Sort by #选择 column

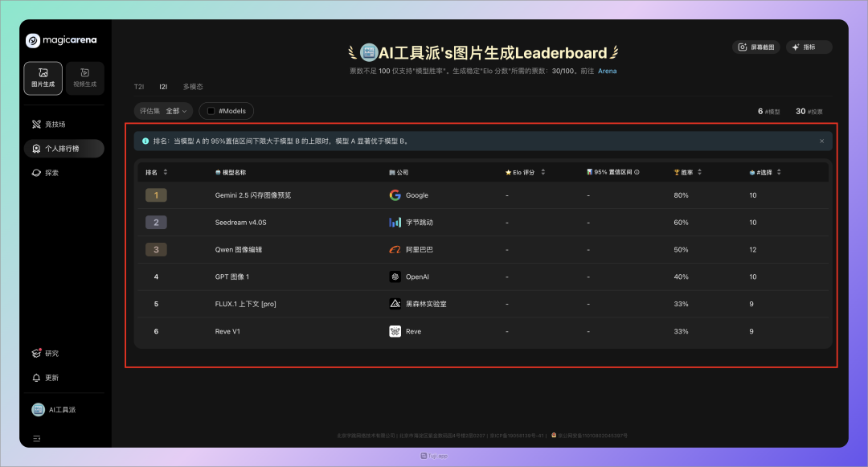tap(779, 172)
